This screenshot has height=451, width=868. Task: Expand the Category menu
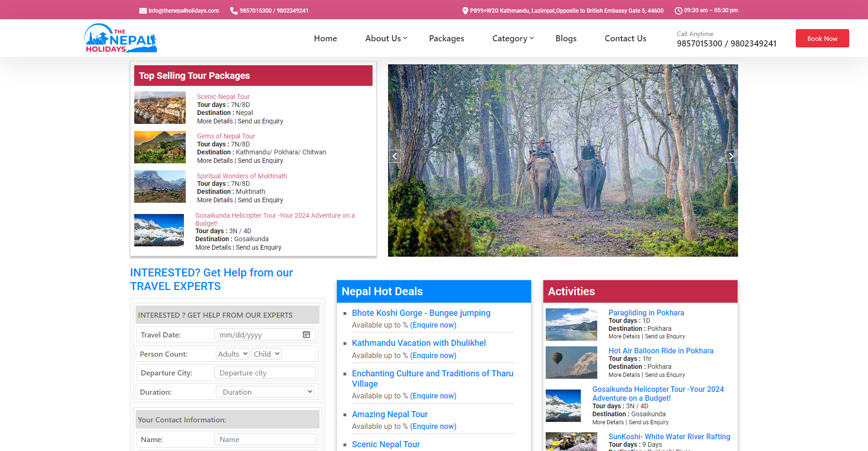(513, 38)
